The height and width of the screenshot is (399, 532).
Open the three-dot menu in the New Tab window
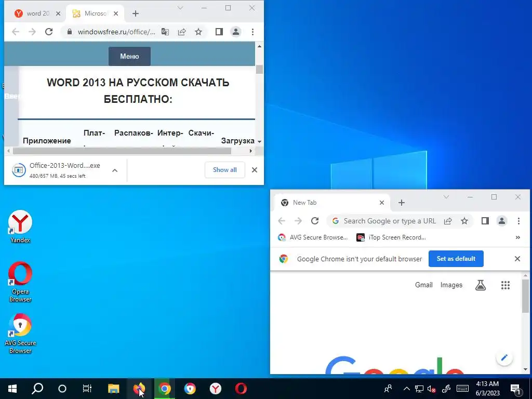518,221
